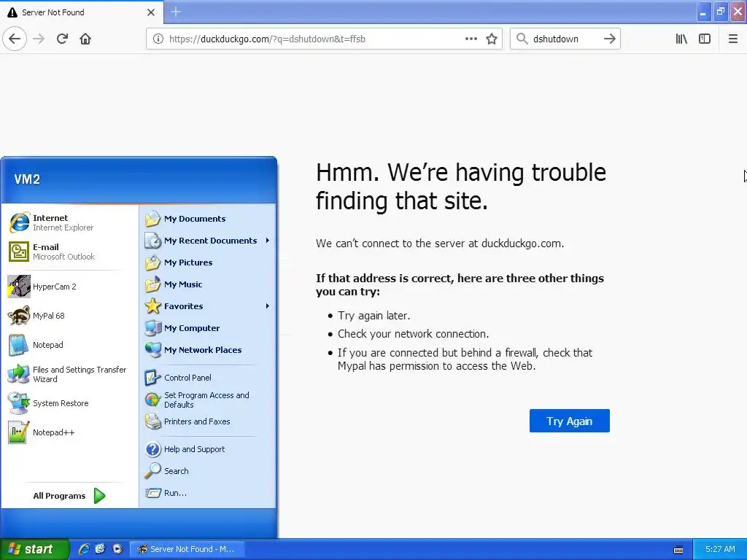
Task: Open Files and Settings Transfer Wizard
Action: pyautogui.click(x=69, y=374)
